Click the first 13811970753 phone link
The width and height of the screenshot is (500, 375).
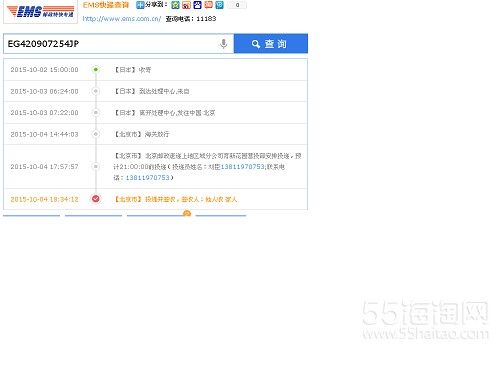click(x=242, y=167)
